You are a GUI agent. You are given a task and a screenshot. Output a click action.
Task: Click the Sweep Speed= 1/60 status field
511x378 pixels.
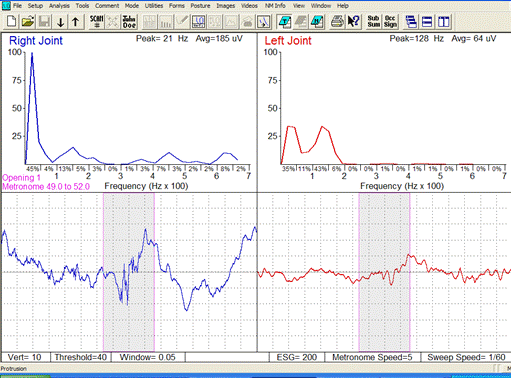(466, 357)
